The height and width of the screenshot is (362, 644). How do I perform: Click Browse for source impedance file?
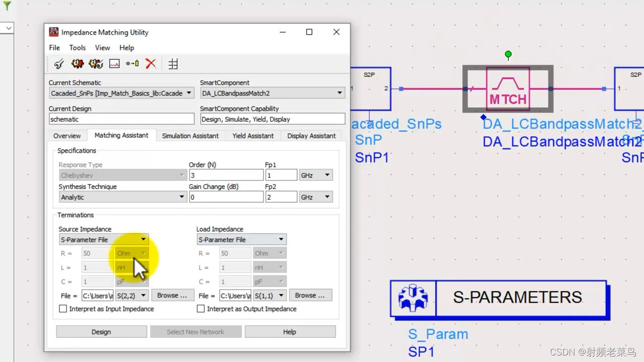[x=172, y=295]
